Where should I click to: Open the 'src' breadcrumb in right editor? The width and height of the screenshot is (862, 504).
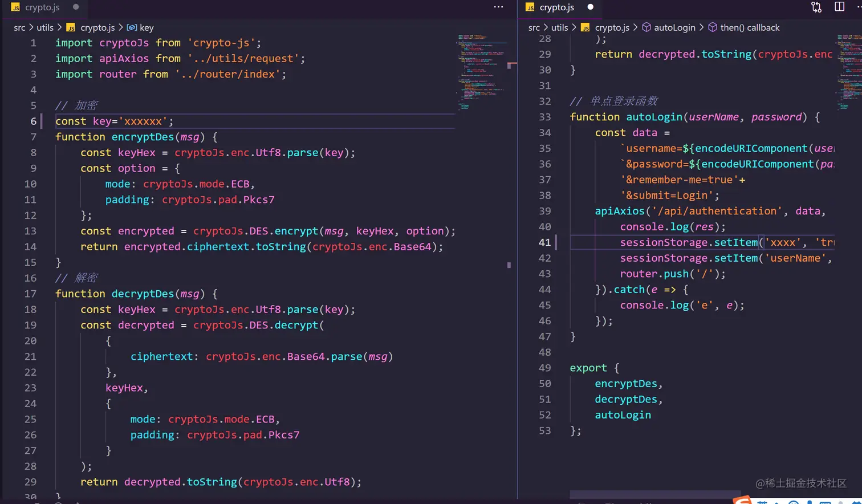pyautogui.click(x=534, y=27)
